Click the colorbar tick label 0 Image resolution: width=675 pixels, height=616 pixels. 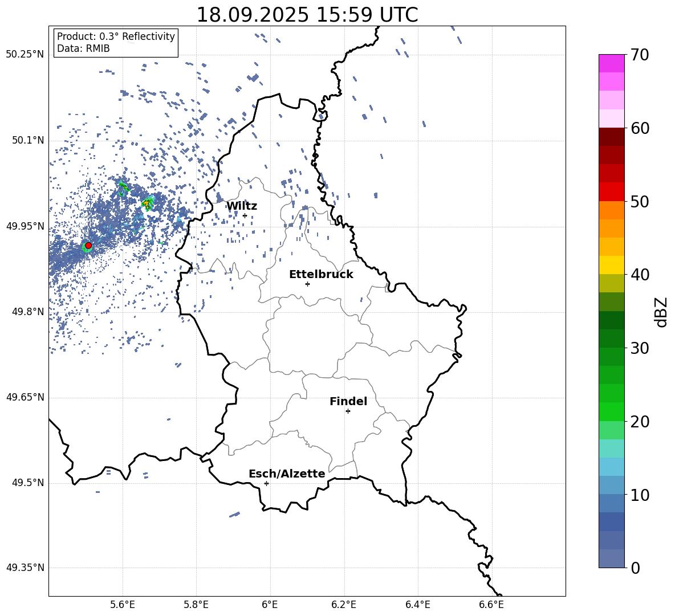(635, 568)
